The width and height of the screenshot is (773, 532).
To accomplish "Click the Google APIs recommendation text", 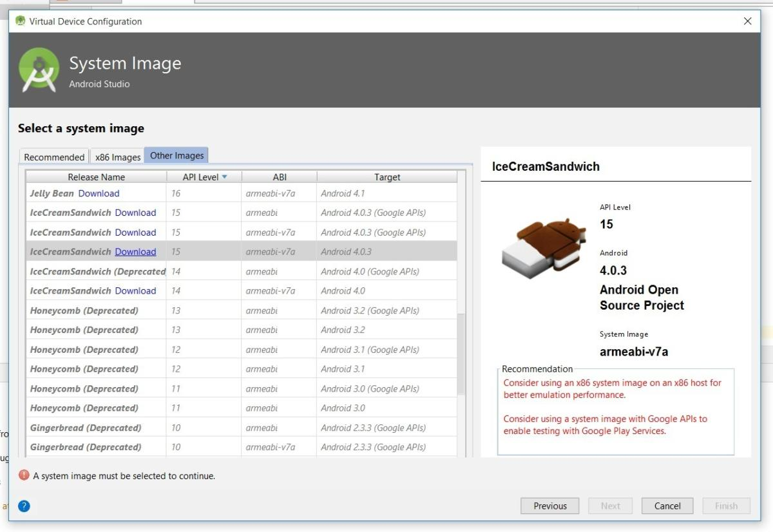I will [x=605, y=424].
